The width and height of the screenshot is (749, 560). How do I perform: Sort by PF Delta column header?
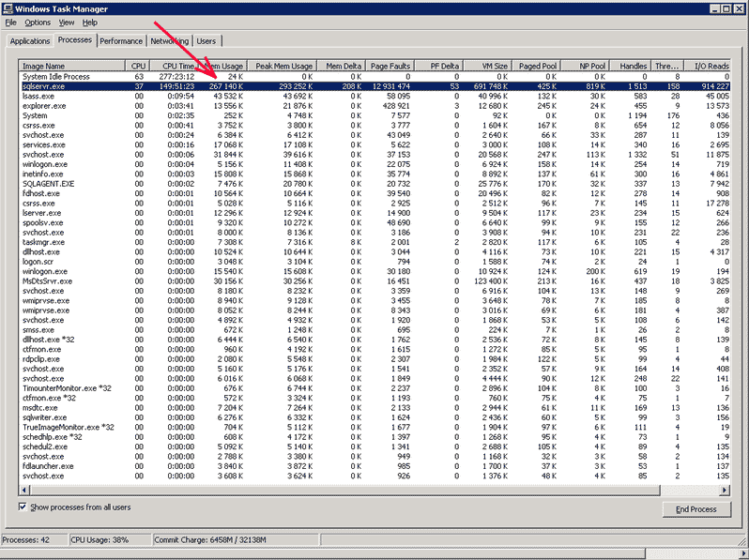pos(438,66)
